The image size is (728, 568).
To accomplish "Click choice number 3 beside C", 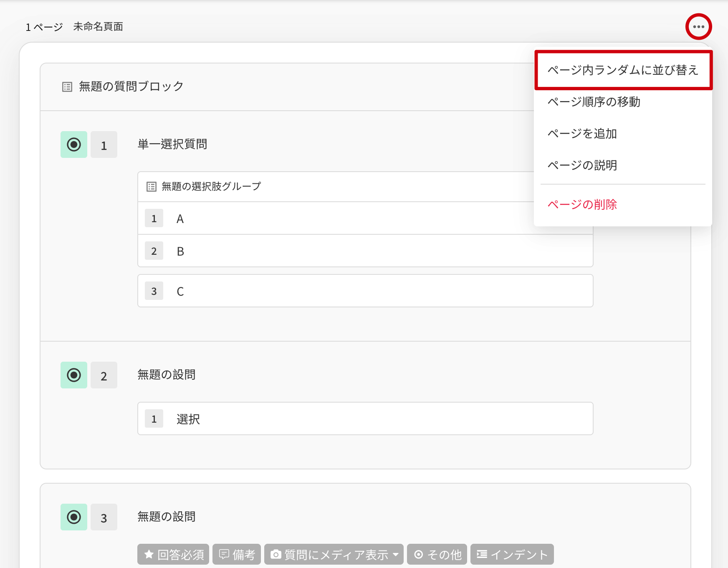I will point(154,291).
